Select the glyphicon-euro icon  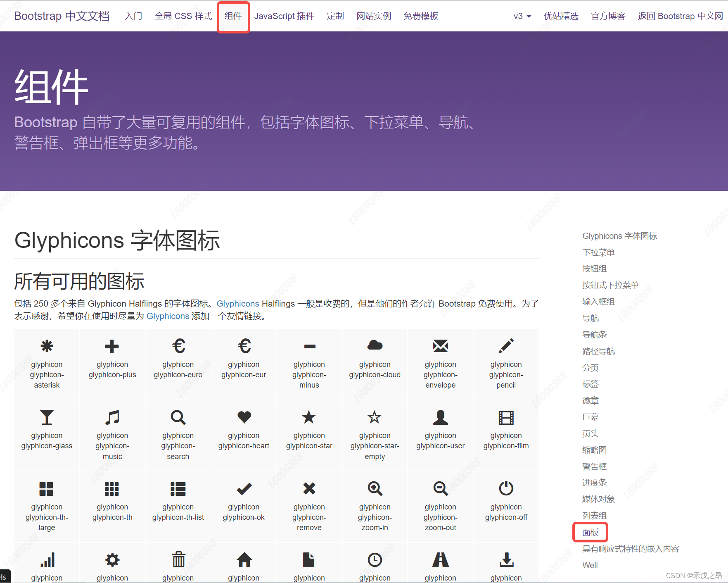click(178, 346)
